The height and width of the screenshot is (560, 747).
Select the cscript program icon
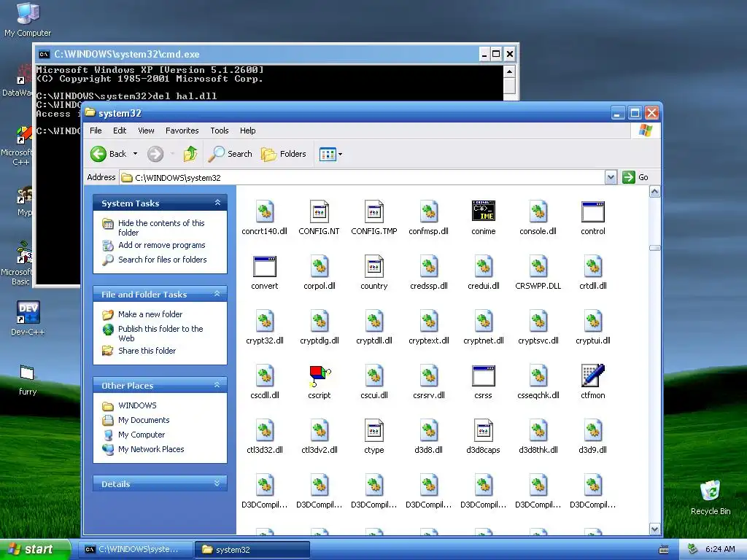tap(320, 376)
